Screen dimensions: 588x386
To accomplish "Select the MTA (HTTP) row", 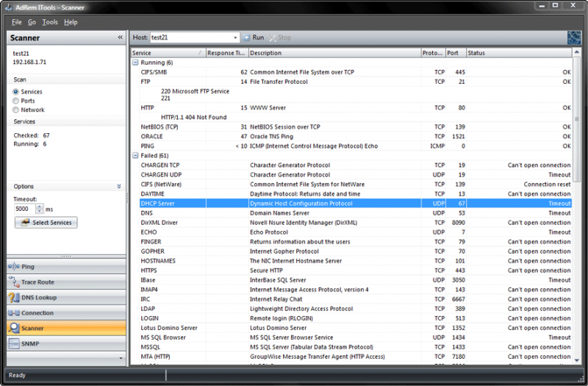I will click(x=356, y=357).
